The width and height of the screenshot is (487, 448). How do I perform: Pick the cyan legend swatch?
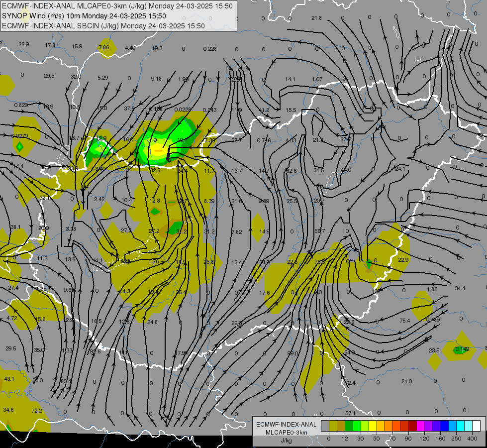[x=460, y=426]
